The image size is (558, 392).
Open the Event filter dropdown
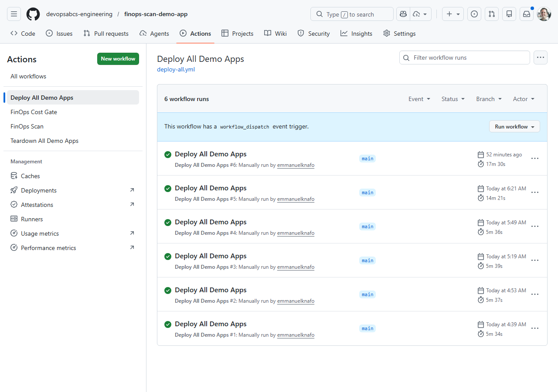pyautogui.click(x=418, y=99)
